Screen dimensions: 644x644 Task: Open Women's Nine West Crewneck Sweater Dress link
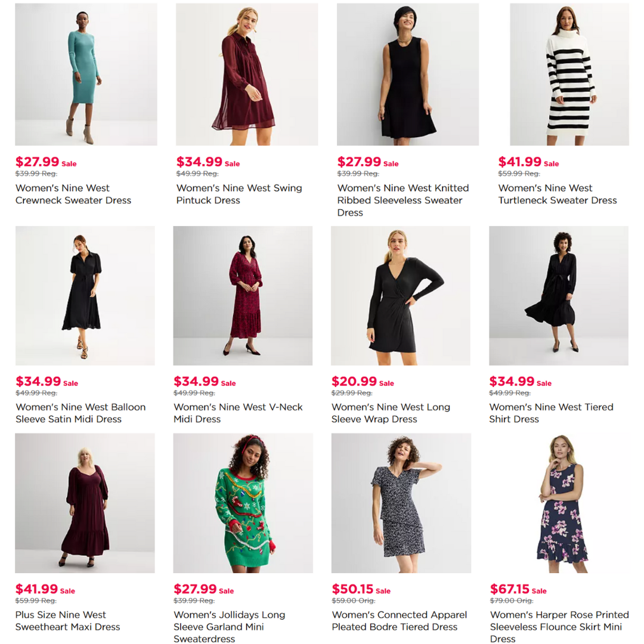click(73, 194)
